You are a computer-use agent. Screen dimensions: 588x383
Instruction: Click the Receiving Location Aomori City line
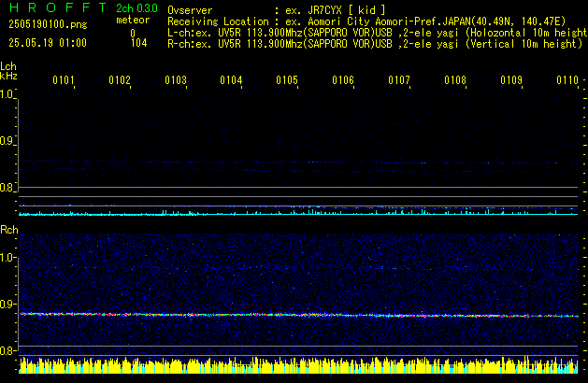tap(366, 21)
